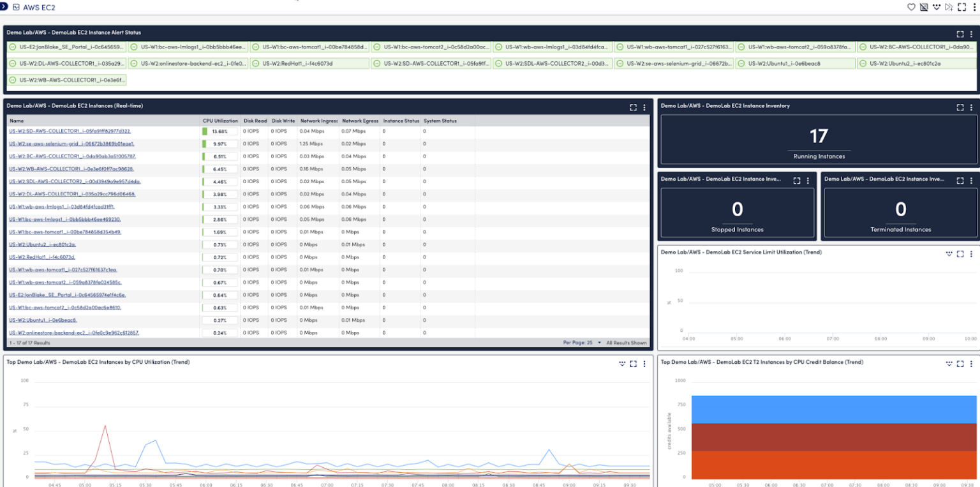This screenshot has width=980, height=487.
Task: Open US-W2:se-aws-selenium-grid link in instances table
Action: point(71,144)
